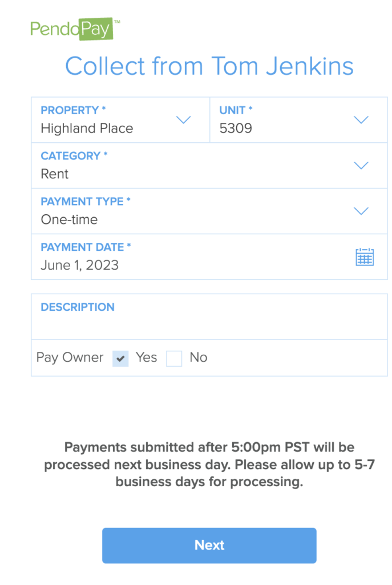Click the No label for Pay Owner

198,358
